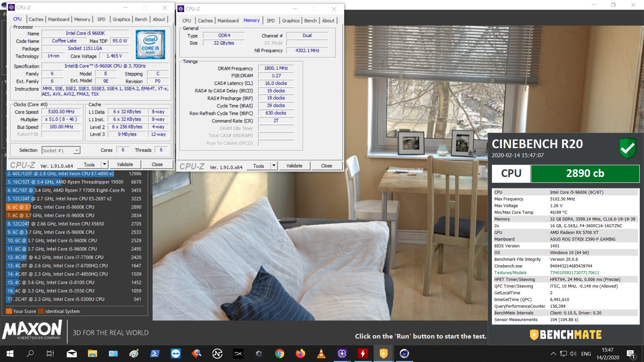Expand Tools dropdown arrow in right CPU-Z
Image resolution: width=644 pixels, height=362 pixels.
pyautogui.click(x=274, y=166)
